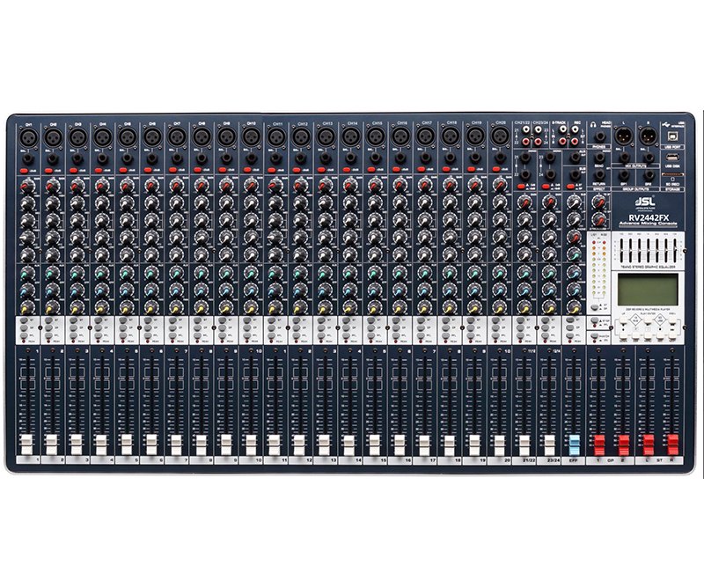The image size is (704, 588).
Task: Click the CH10 red gain knob
Action: tap(252, 186)
